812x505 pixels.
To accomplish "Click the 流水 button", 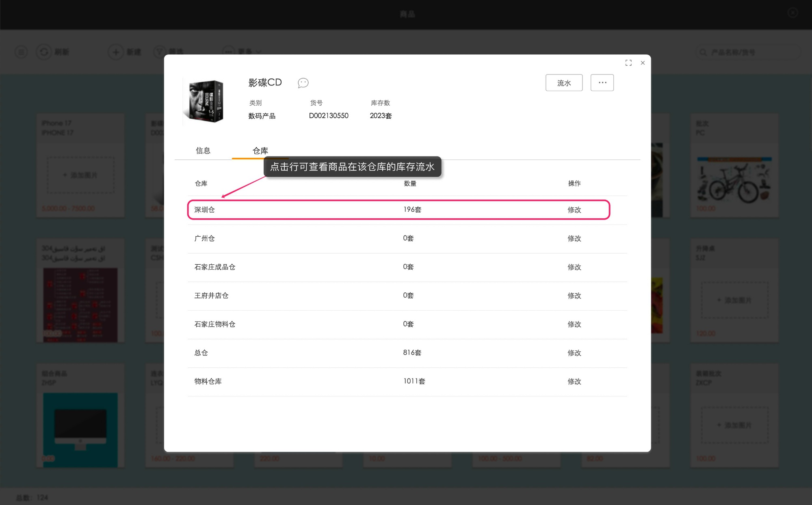I will (564, 83).
